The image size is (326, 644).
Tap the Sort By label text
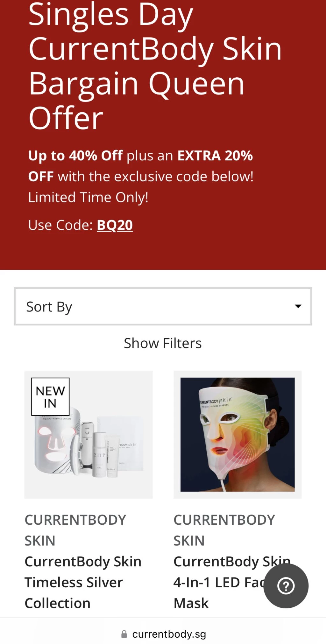coord(49,307)
